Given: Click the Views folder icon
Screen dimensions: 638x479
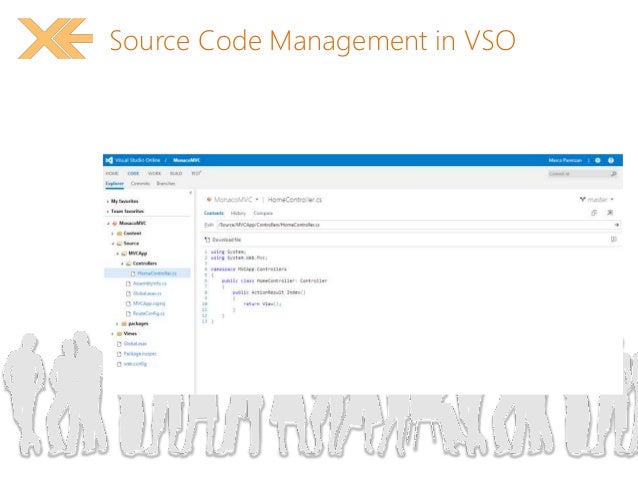Looking at the screenshot, I should 120,334.
